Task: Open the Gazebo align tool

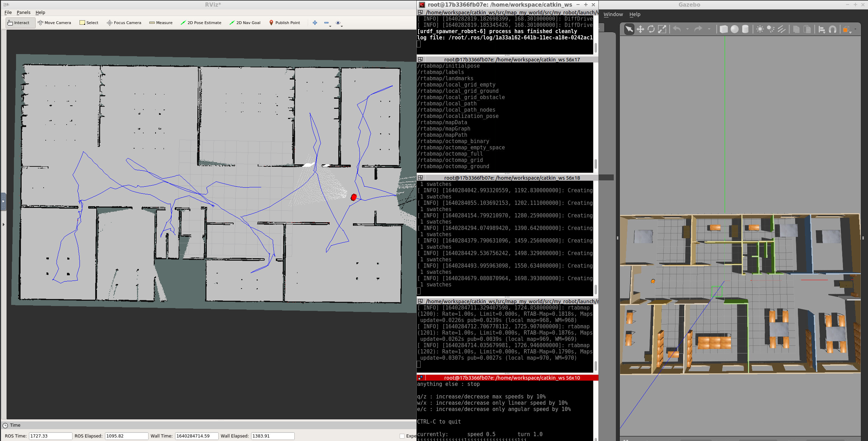Action: [822, 29]
